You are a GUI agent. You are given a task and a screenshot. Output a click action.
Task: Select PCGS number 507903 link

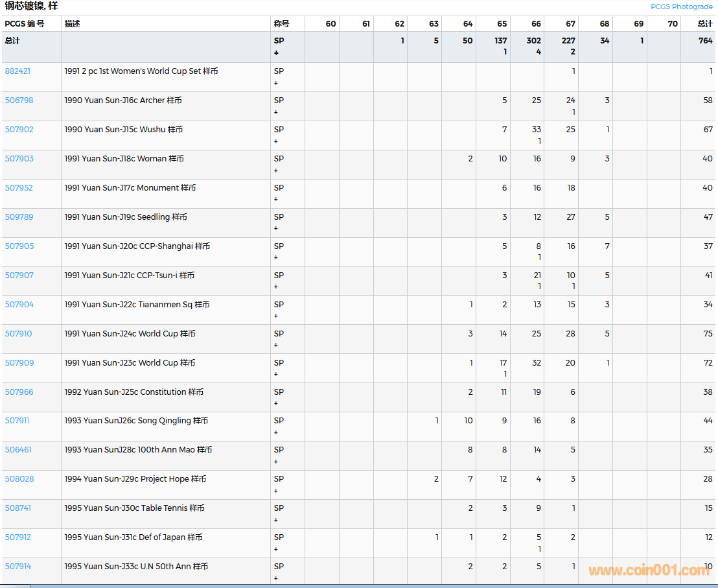(x=19, y=159)
